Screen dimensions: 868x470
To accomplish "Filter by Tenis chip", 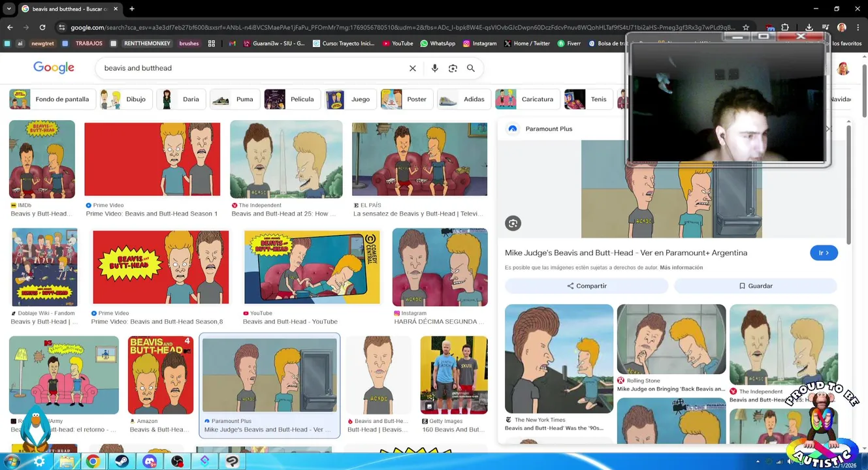I will pyautogui.click(x=587, y=99).
